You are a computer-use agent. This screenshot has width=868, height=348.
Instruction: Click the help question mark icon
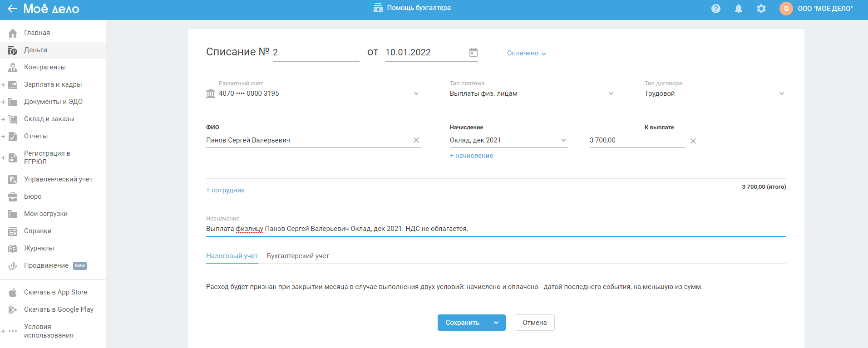point(716,9)
